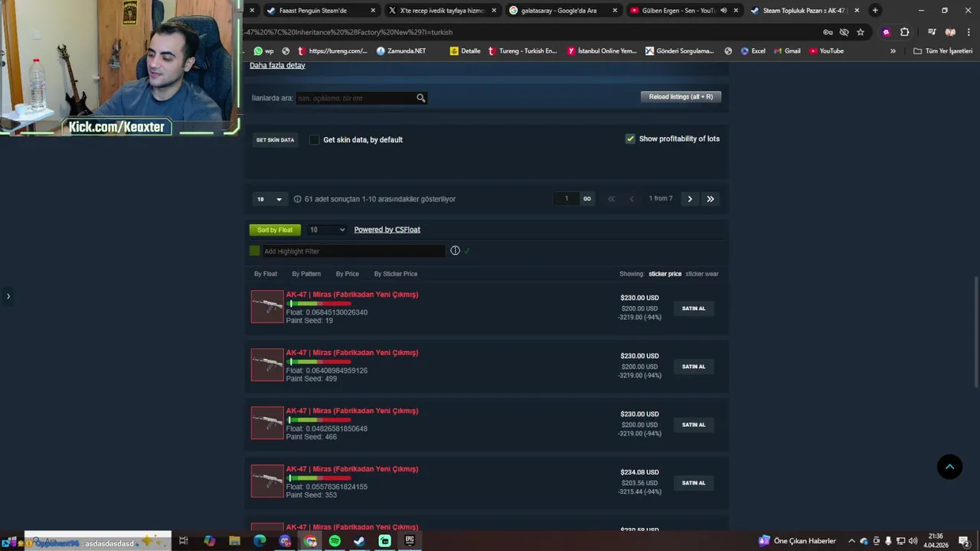Click the scroll-to-top round arrow button
This screenshot has height=551, width=980.
tap(949, 467)
